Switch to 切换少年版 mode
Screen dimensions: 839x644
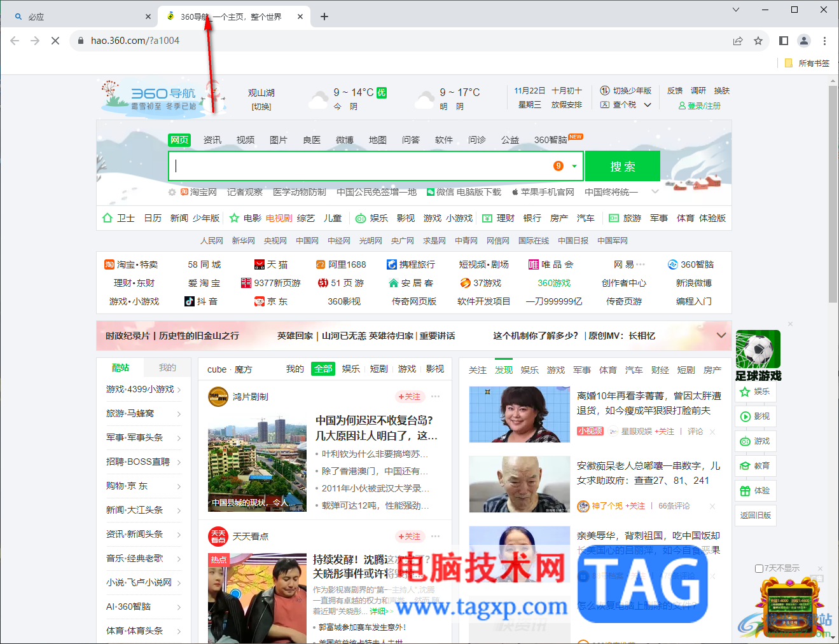click(626, 91)
